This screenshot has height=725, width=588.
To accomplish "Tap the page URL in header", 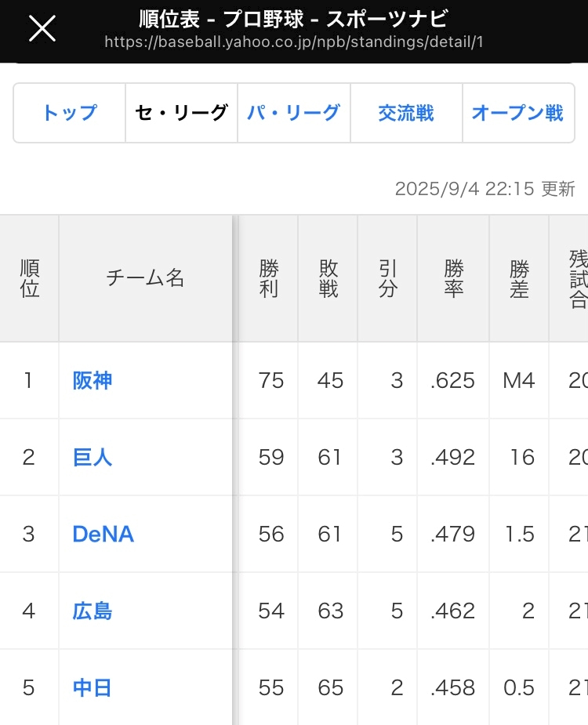I will click(x=293, y=42).
